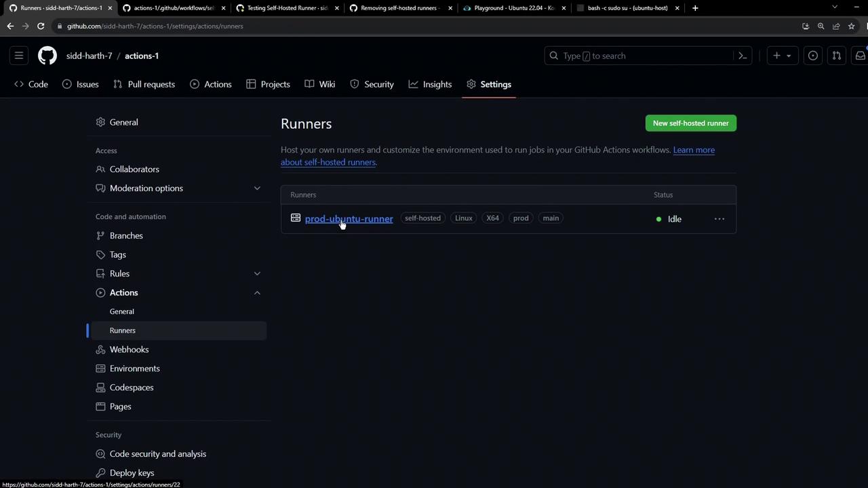
Task: Reload the page with the refresh icon
Action: click(x=41, y=26)
